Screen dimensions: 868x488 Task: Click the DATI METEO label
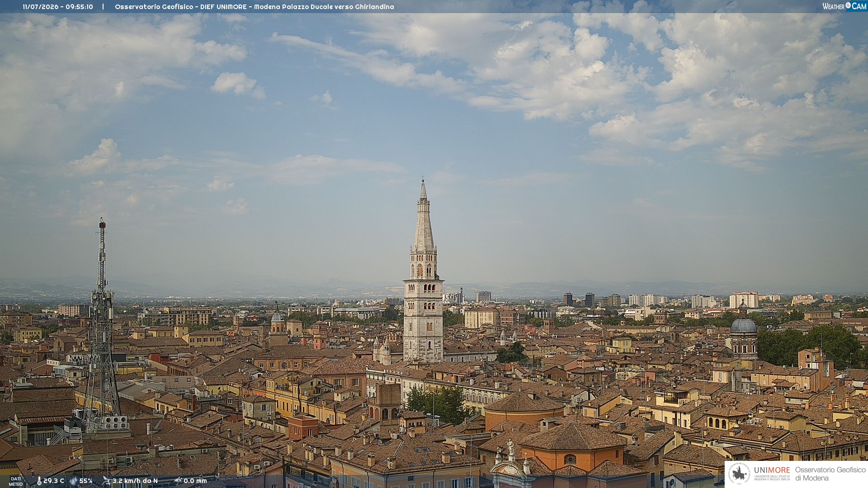pyautogui.click(x=16, y=482)
